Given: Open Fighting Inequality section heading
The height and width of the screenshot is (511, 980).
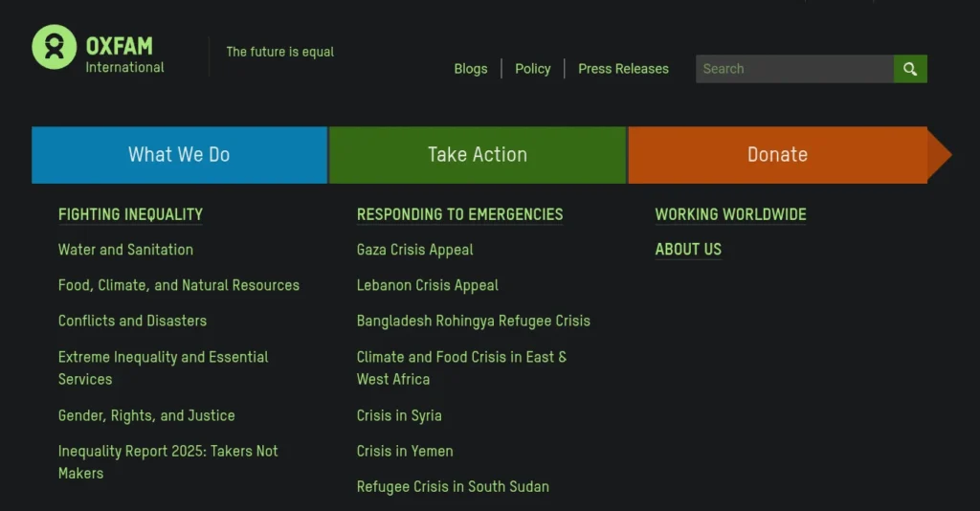Looking at the screenshot, I should pyautogui.click(x=130, y=214).
